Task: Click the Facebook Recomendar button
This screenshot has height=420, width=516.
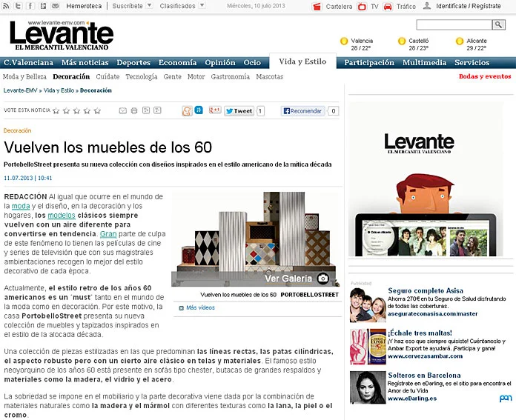Action: pyautogui.click(x=302, y=111)
